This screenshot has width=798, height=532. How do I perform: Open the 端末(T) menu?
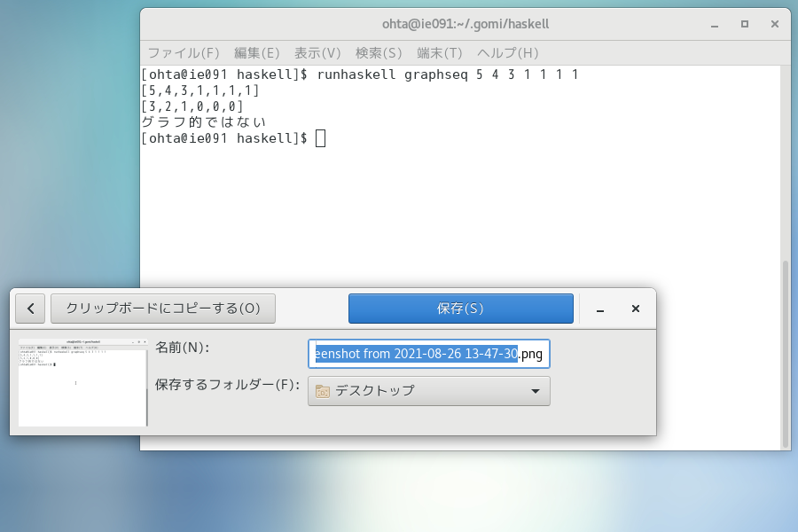(x=439, y=53)
